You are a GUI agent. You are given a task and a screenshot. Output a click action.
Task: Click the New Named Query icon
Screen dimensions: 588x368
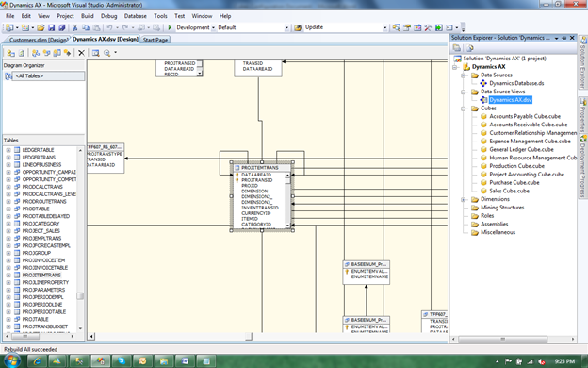click(46, 53)
